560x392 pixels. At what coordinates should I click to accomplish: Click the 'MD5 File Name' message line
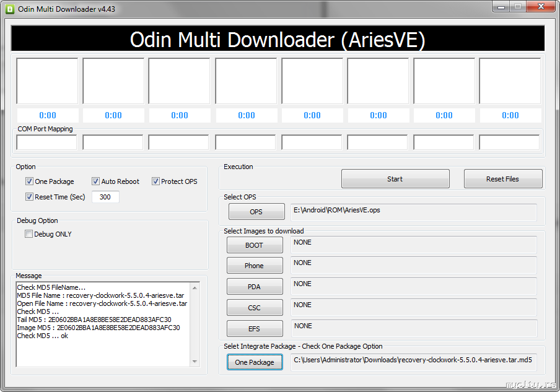coord(100,295)
